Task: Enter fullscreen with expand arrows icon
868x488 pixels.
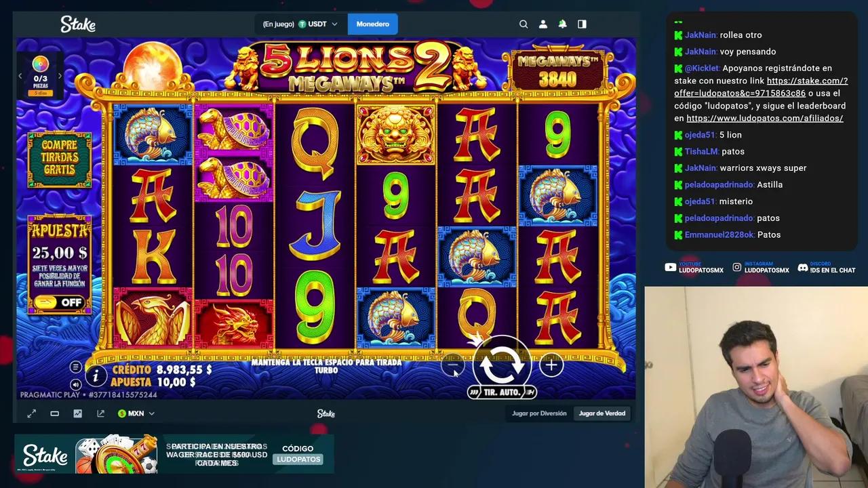Action: tap(31, 413)
